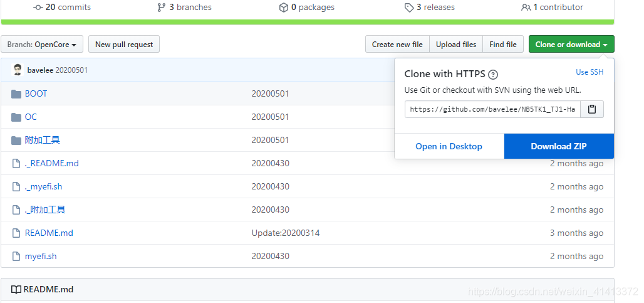This screenshot has height=303, width=644.
Task: Open the 1 contributor link
Action: [552, 7]
